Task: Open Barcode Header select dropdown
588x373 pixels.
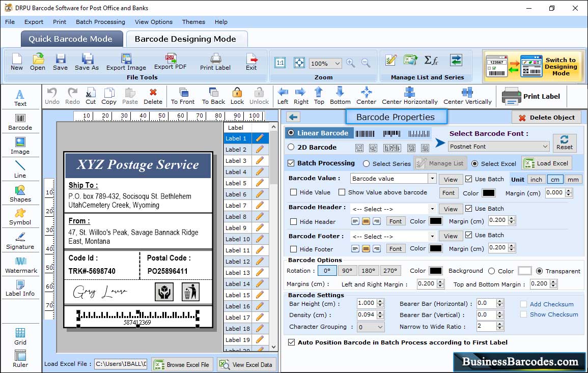Action: coord(432,209)
